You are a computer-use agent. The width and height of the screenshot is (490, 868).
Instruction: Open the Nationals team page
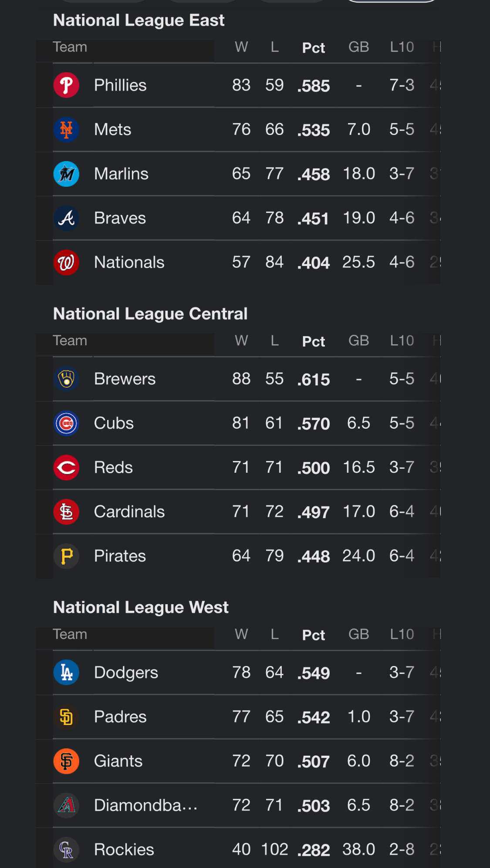click(129, 262)
